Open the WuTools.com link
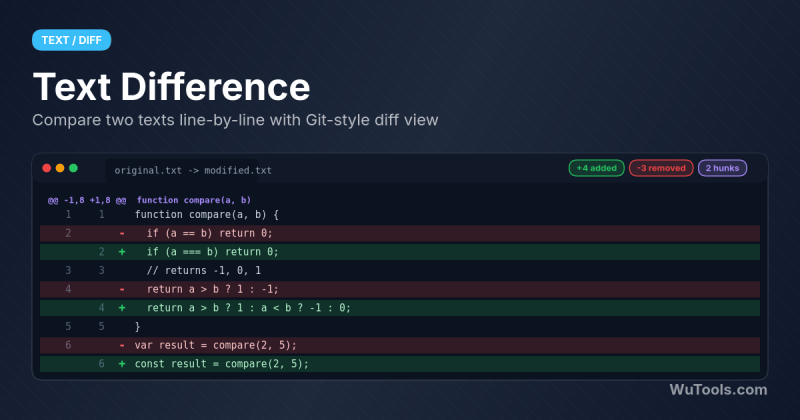This screenshot has width=800, height=420. click(x=718, y=390)
